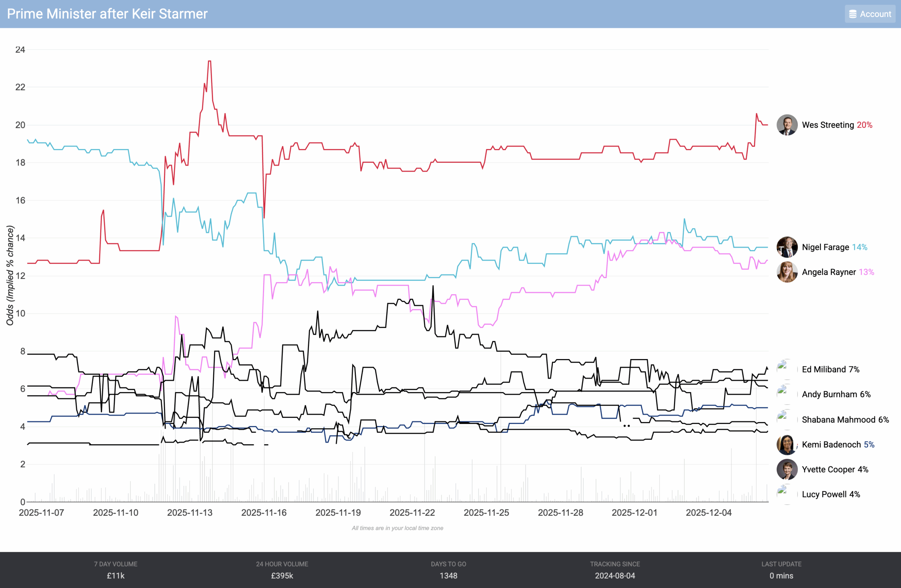The width and height of the screenshot is (901, 588).
Task: Click the 2025-12-01 date axis label
Action: pos(635,513)
